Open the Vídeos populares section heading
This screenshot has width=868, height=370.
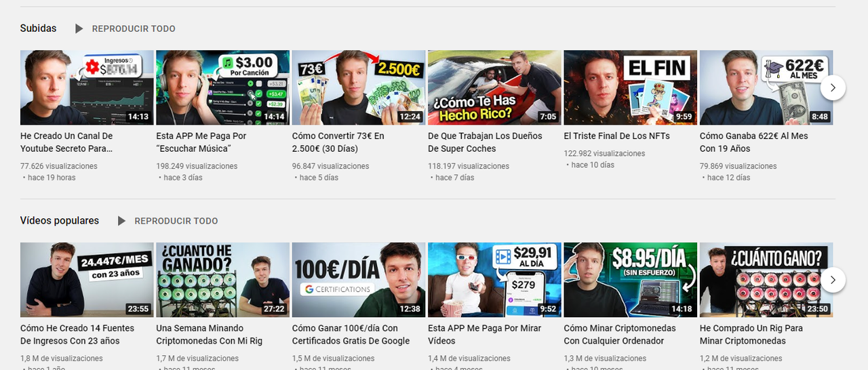point(60,221)
